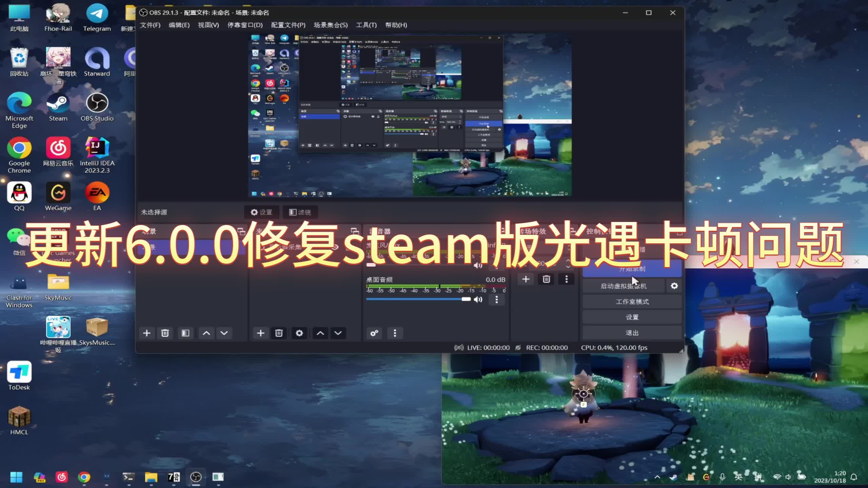Image resolution: width=868 pixels, height=488 pixels.
Task: Add a new scene with the plus icon
Action: click(x=147, y=333)
